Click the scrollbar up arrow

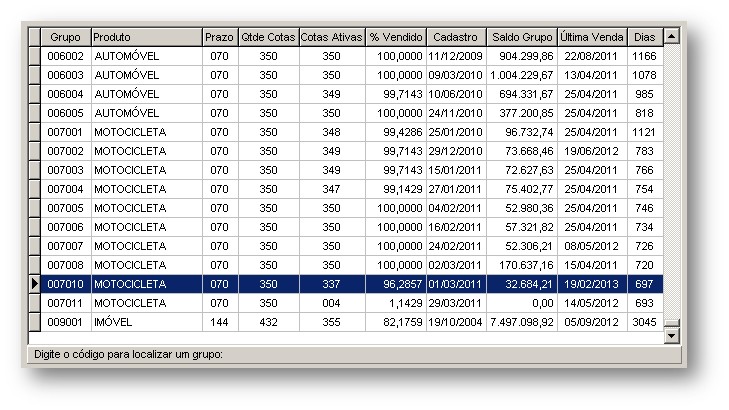pos(671,36)
